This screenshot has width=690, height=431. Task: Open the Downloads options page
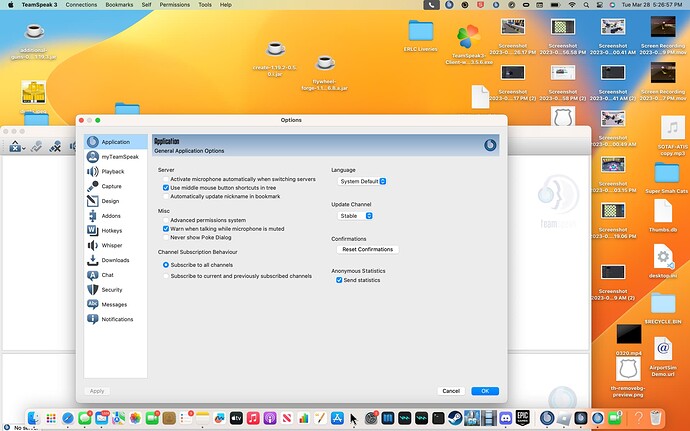pos(115,260)
